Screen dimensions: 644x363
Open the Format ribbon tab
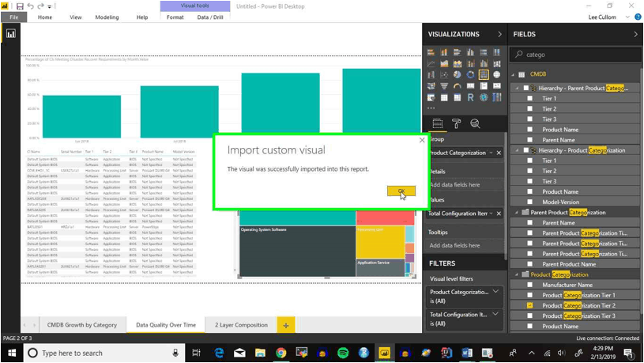pyautogui.click(x=175, y=17)
